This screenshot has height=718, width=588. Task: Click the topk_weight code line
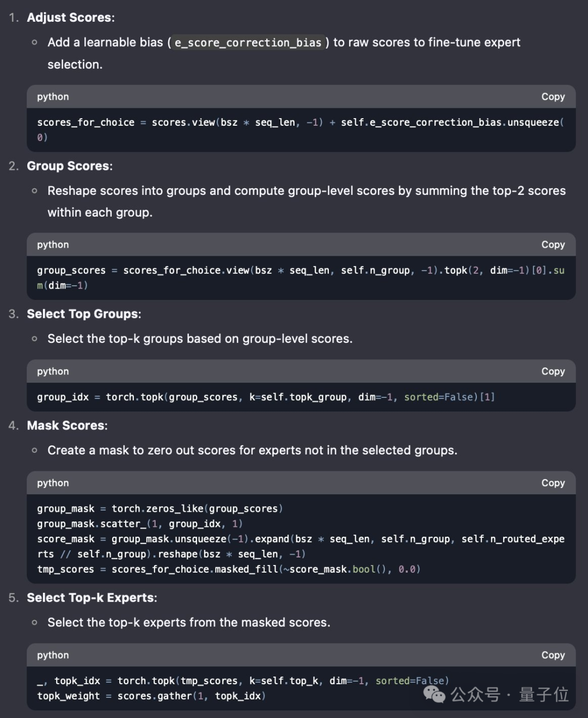(x=151, y=696)
